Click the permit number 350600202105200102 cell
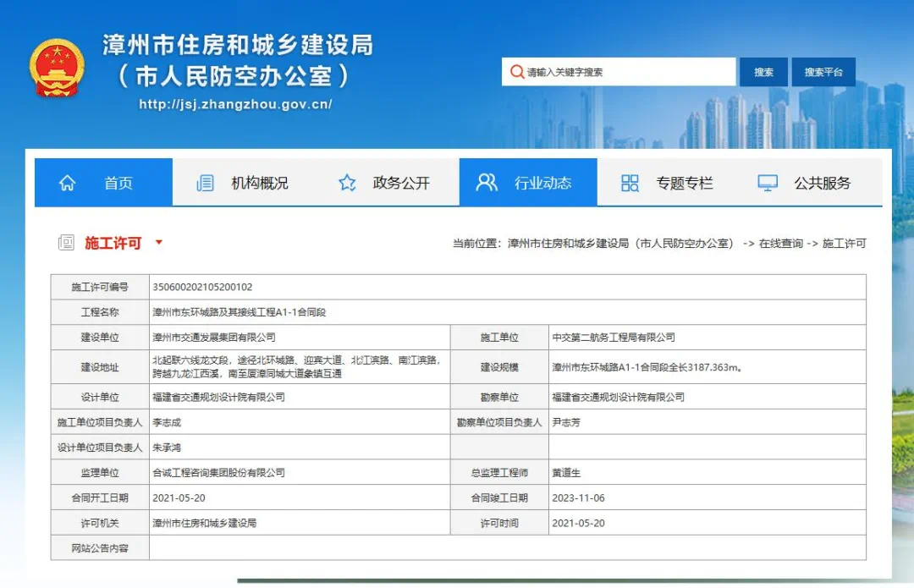This screenshot has height=588, width=914. [203, 288]
